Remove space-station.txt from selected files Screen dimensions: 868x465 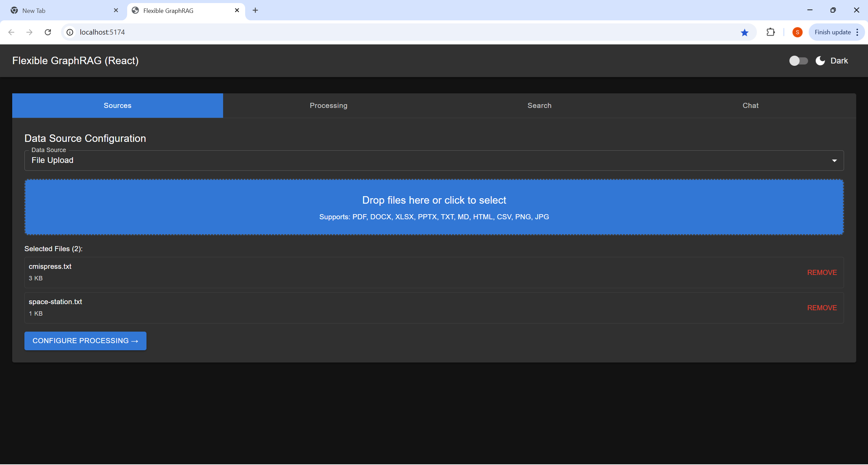(822, 308)
